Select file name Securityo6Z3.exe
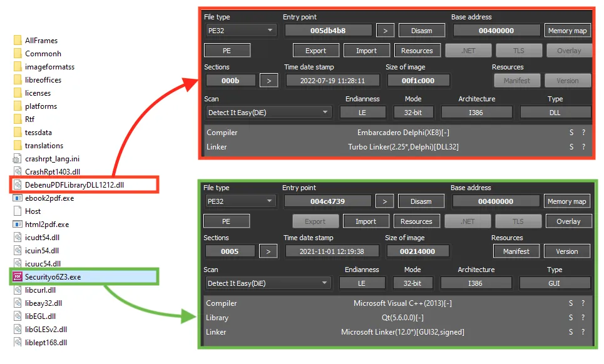 point(53,276)
